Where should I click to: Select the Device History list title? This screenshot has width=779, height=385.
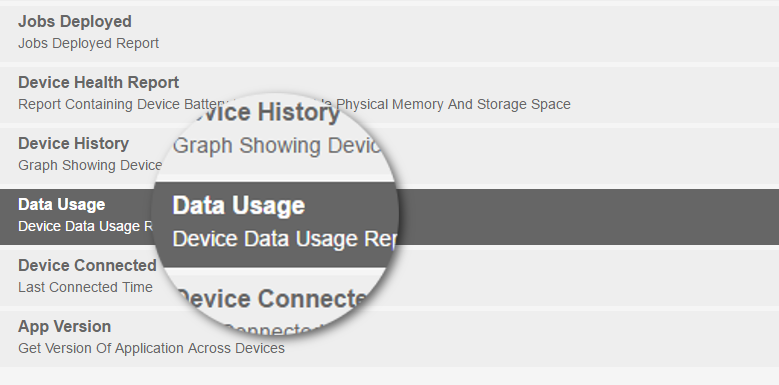click(74, 144)
